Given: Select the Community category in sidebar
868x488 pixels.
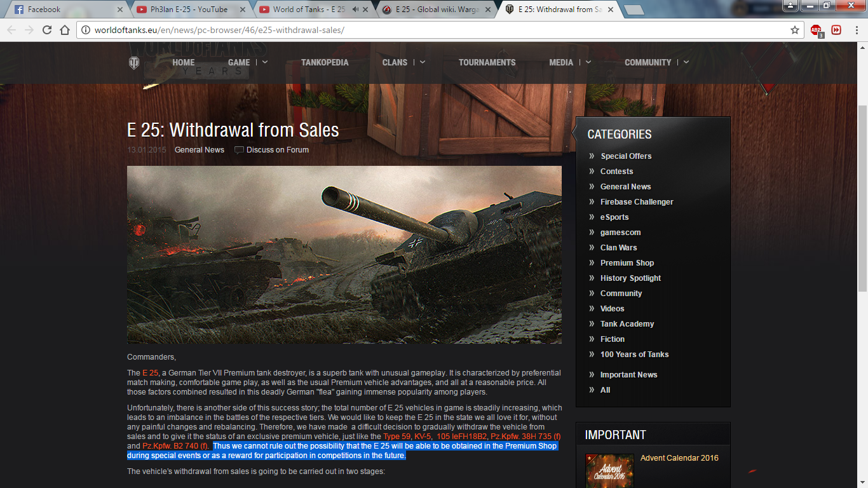Looking at the screenshot, I should (621, 294).
